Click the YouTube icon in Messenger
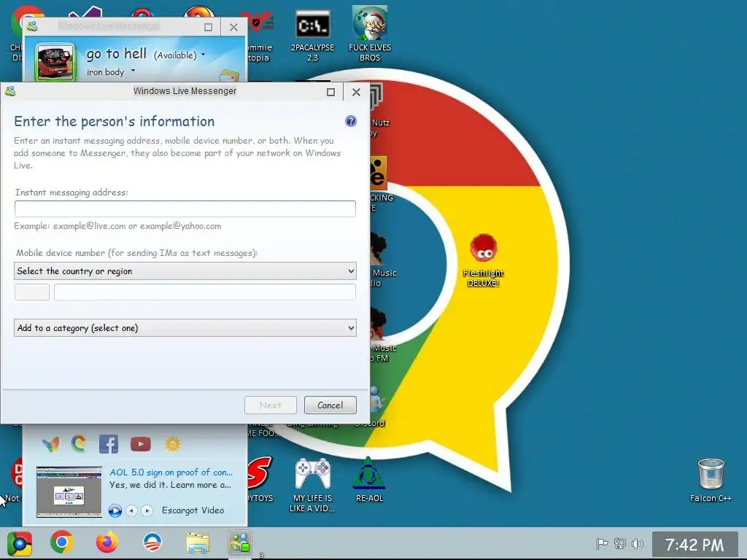The width and height of the screenshot is (747, 560). pos(141,444)
